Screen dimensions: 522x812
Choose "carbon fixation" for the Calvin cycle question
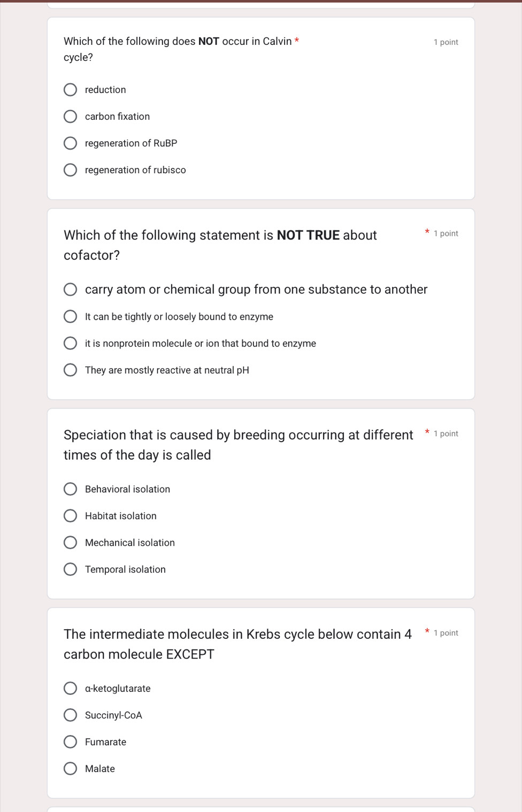[70, 116]
